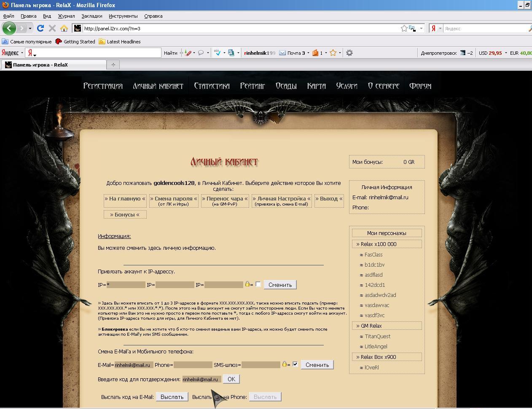Click Регистрация in site navigation
Screen dimensions: 532x409
point(103,86)
